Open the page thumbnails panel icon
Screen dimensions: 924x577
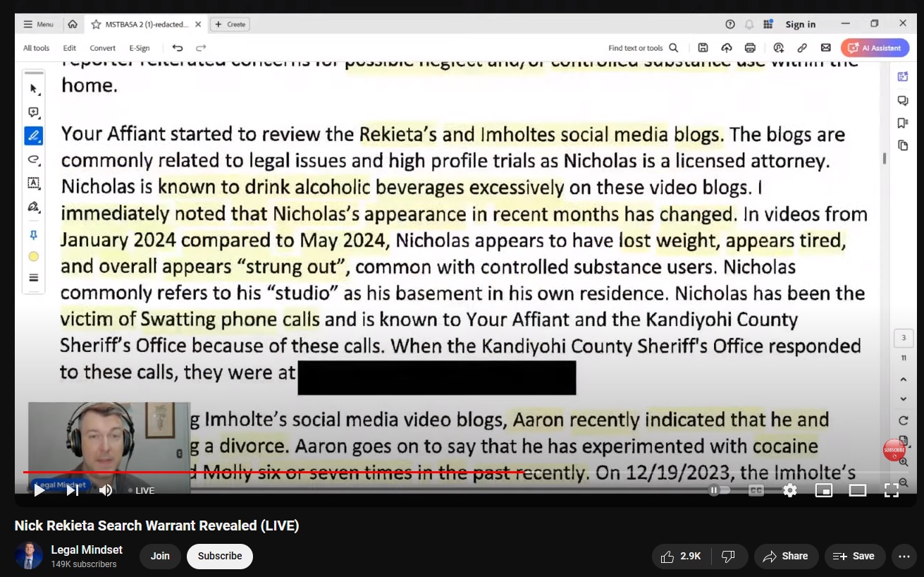click(903, 145)
